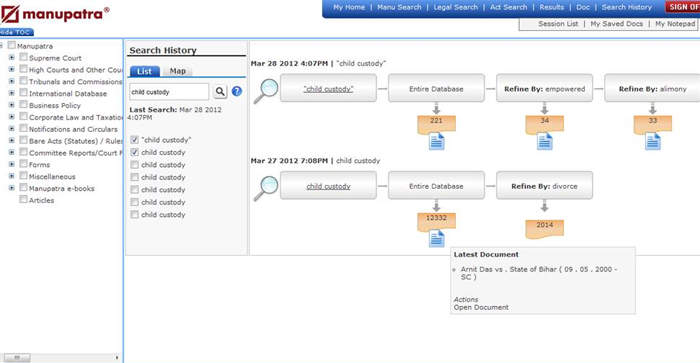The width and height of the screenshot is (700, 363).
Task: Expand Notifications and Circulars node
Action: click(12, 129)
